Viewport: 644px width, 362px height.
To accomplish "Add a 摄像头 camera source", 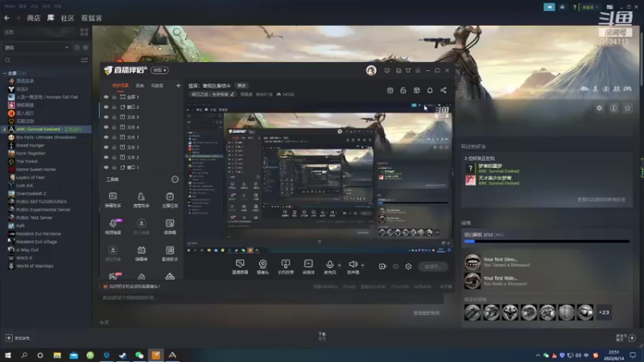I will click(x=263, y=266).
